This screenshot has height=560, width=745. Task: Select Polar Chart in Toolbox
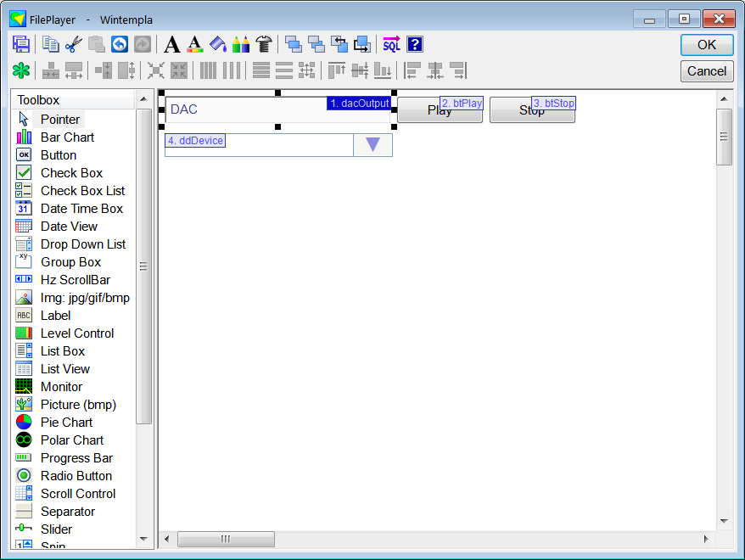(72, 440)
